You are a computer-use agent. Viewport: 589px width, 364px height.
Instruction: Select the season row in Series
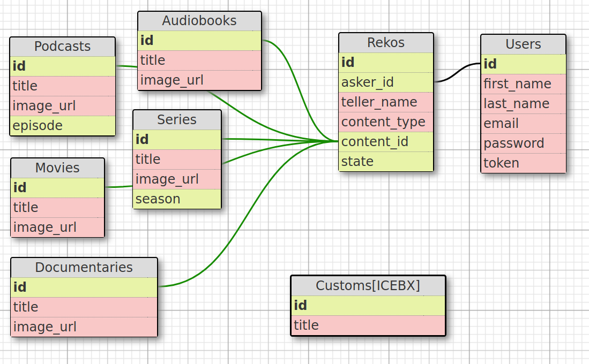click(177, 199)
